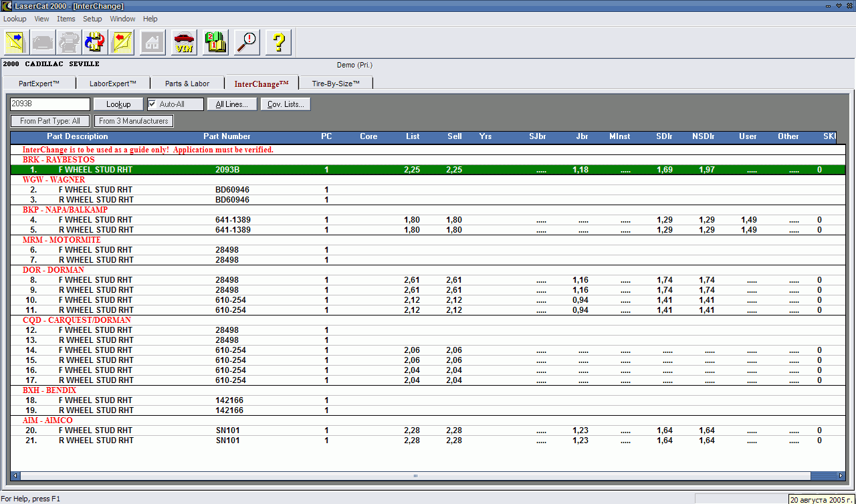
Task: Click the LaserCat application icon in title bar
Action: [x=7, y=6]
